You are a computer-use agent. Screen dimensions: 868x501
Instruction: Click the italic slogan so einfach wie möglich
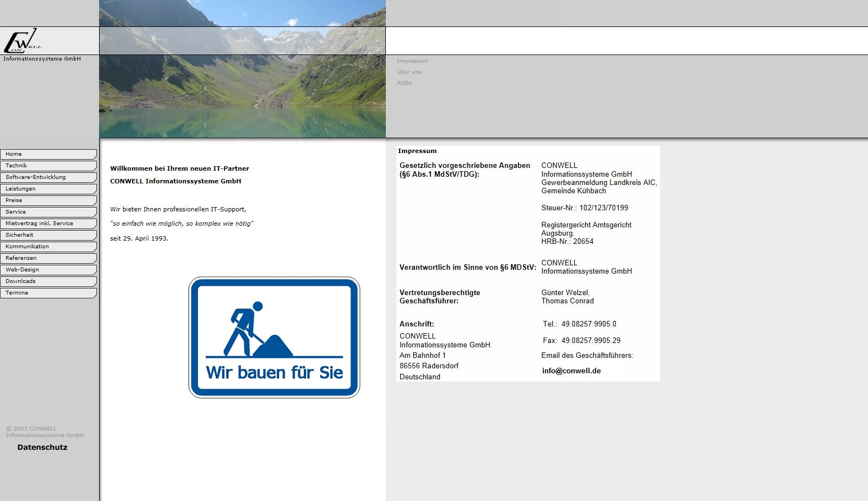[182, 224]
